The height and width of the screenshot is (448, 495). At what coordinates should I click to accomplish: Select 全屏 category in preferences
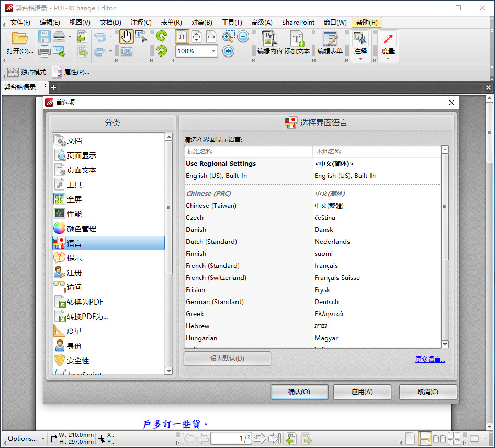tap(109, 199)
